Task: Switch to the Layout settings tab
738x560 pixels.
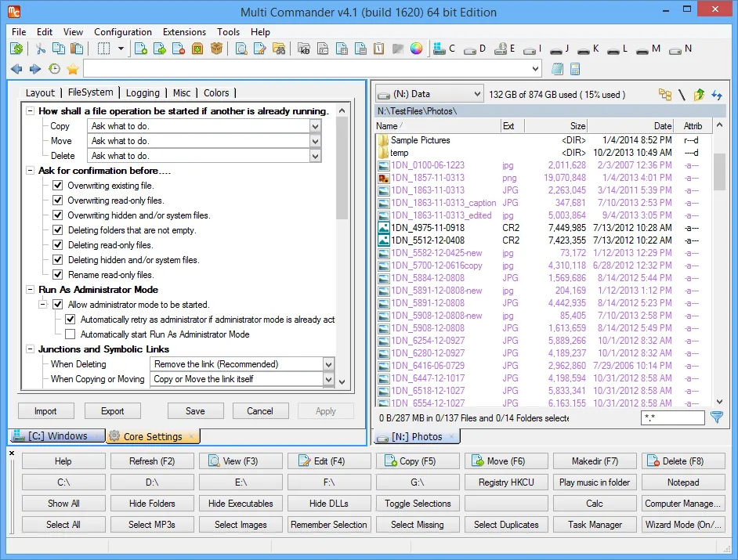Action: point(40,92)
